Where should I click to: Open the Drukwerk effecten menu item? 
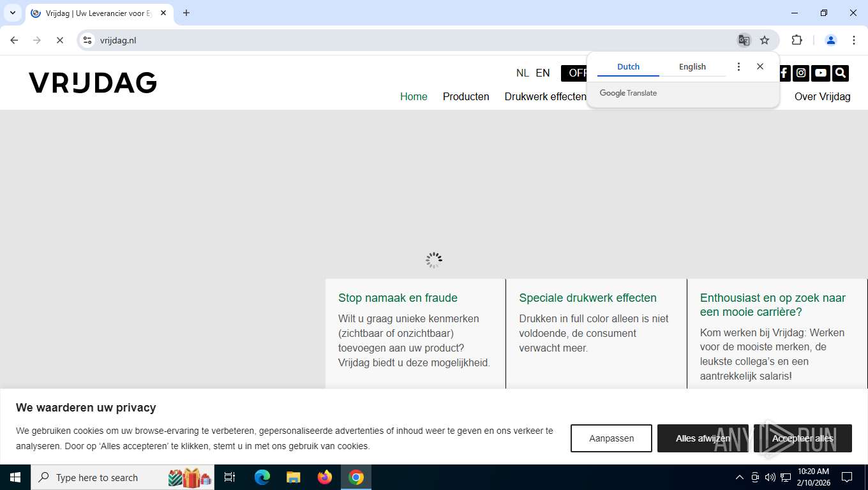coord(545,96)
